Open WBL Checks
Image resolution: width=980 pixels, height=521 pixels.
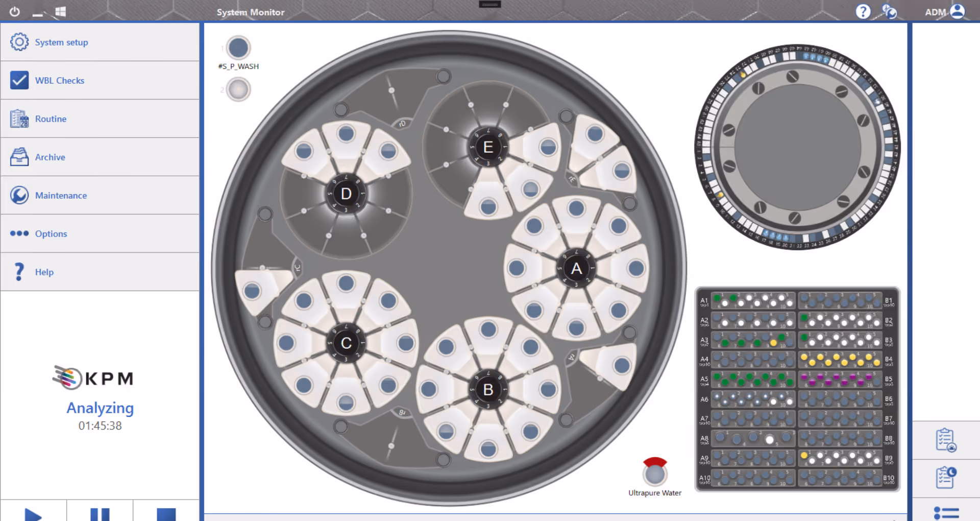(100, 80)
